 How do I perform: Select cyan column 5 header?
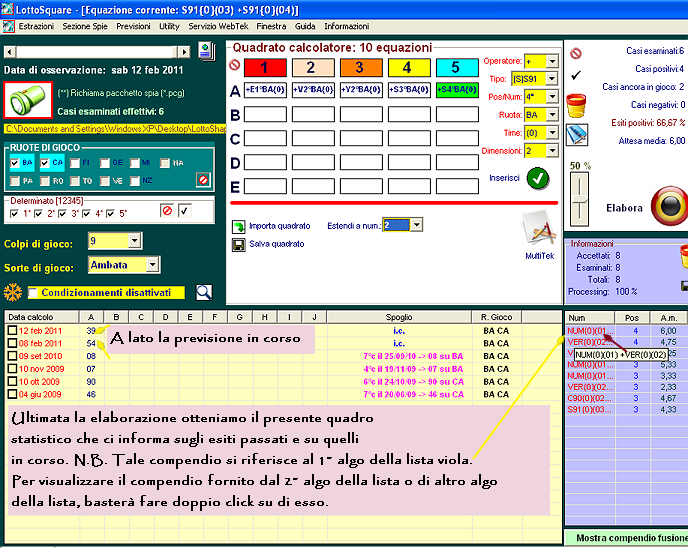[457, 68]
